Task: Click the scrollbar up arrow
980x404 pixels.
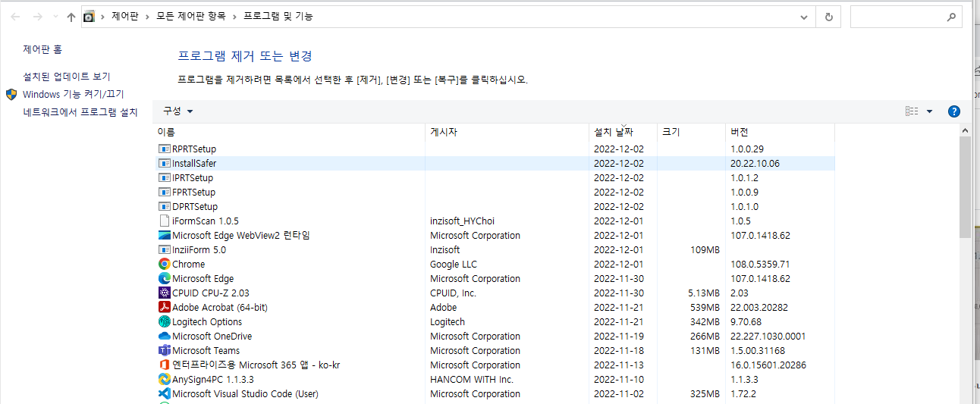Action: tap(966, 131)
